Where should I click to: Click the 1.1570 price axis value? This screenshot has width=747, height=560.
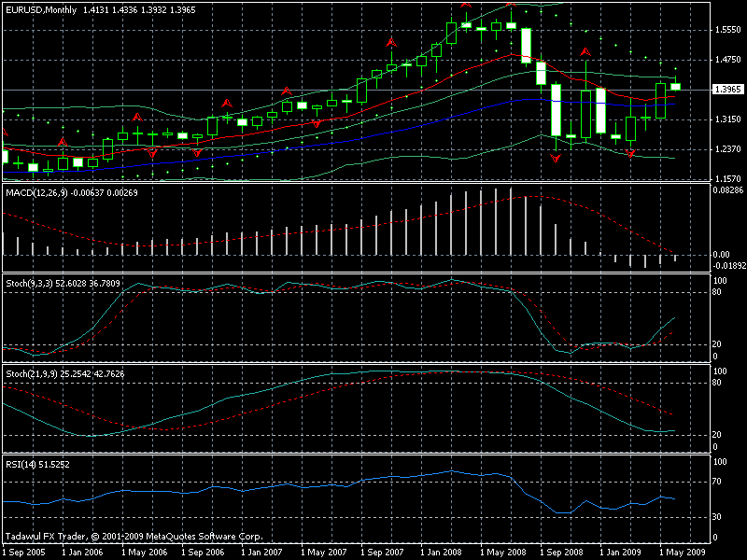tap(728, 179)
